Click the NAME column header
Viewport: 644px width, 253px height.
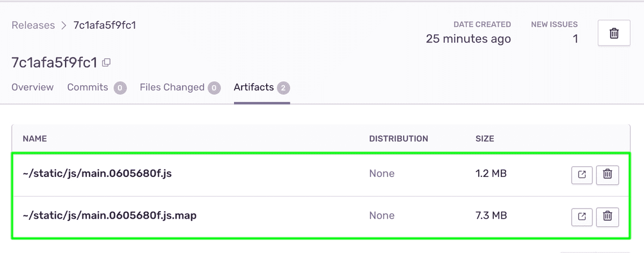pos(35,139)
